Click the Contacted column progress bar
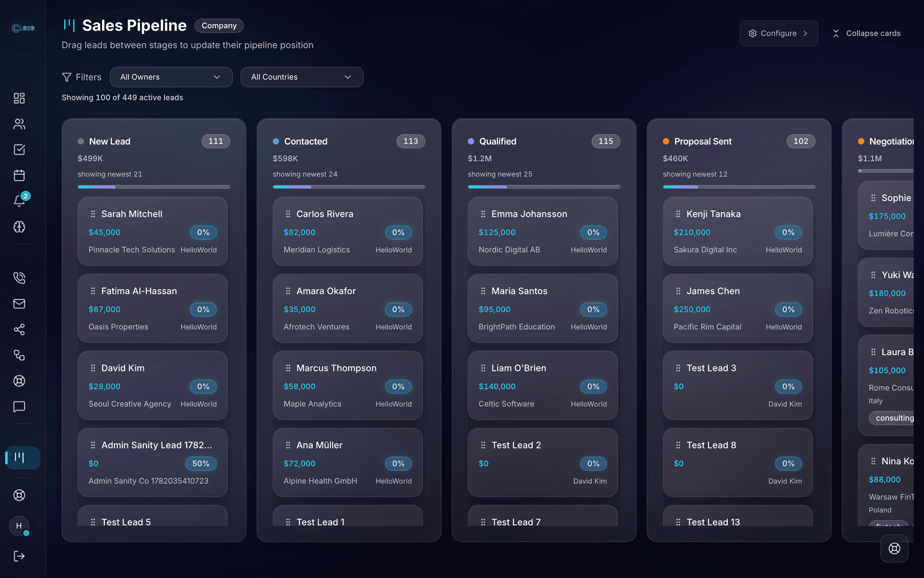 [x=349, y=187]
